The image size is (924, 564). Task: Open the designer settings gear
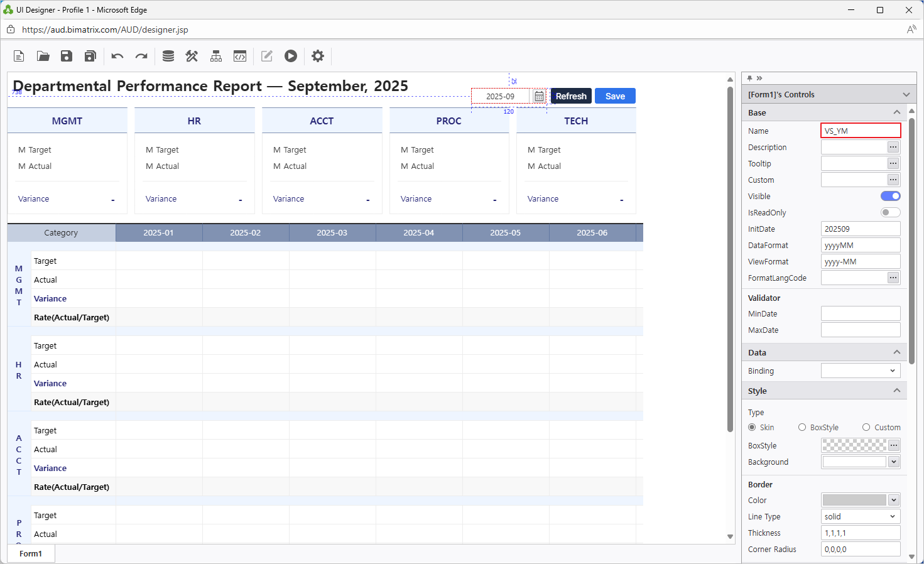tap(317, 56)
